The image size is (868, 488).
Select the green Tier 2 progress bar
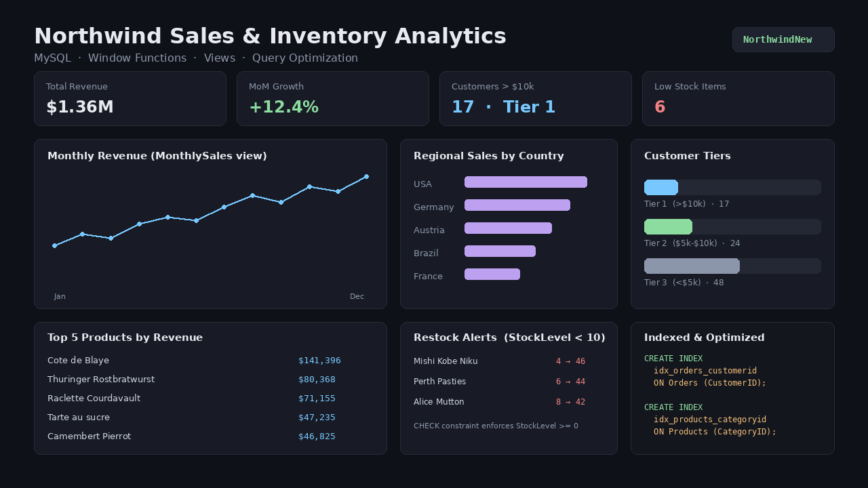[668, 226]
